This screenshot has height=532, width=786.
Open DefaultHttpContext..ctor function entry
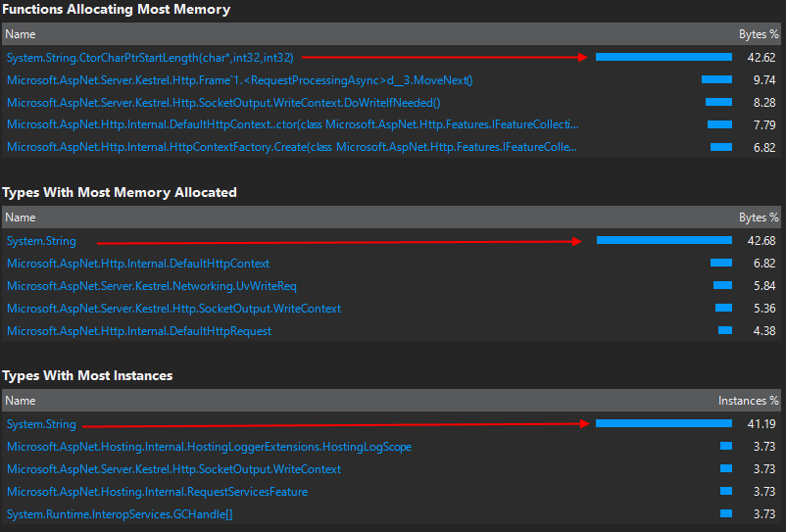pos(293,124)
